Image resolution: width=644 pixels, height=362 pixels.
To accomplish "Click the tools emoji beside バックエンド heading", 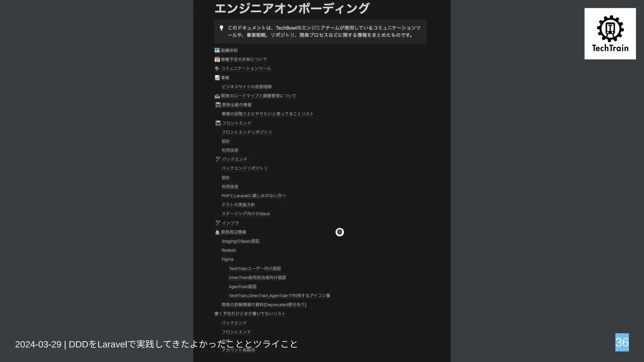I will tap(218, 159).
